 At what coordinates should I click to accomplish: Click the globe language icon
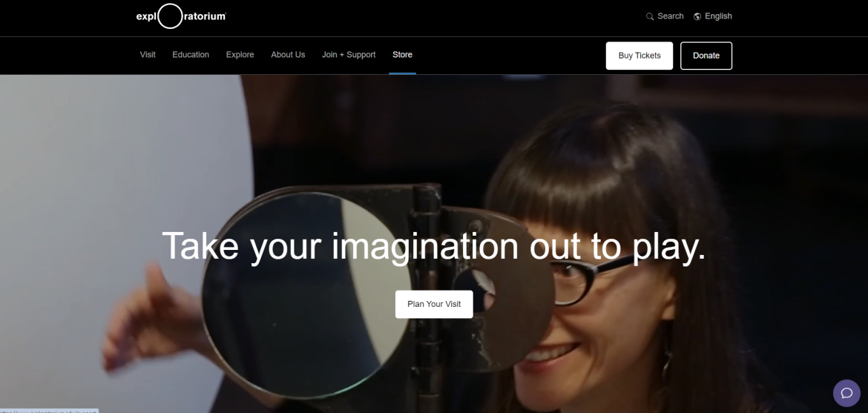(x=697, y=16)
